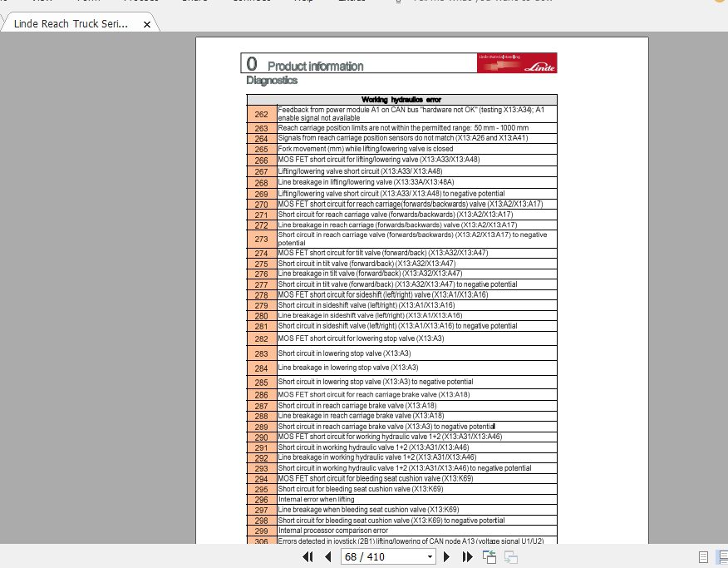
Task: Click 'MOS FET short circuit for reach carriage' row 270
Action: point(411,204)
